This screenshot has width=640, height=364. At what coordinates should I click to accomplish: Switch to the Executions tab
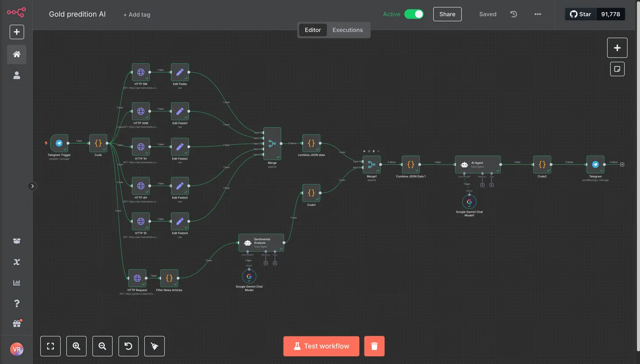pyautogui.click(x=347, y=30)
